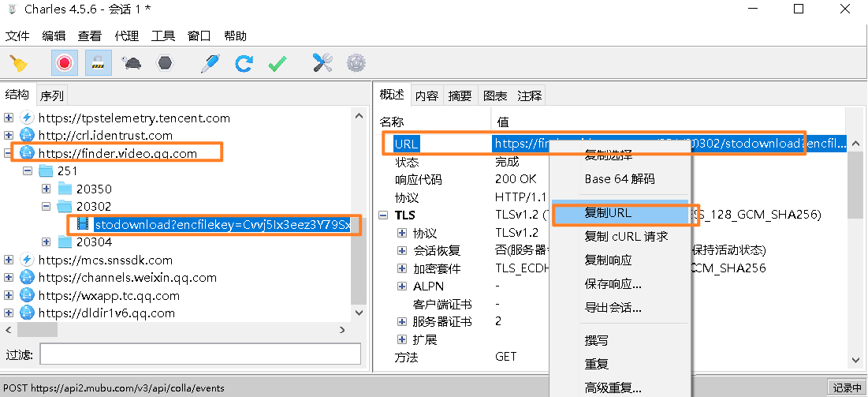Open the 代理 menu

coord(126,36)
